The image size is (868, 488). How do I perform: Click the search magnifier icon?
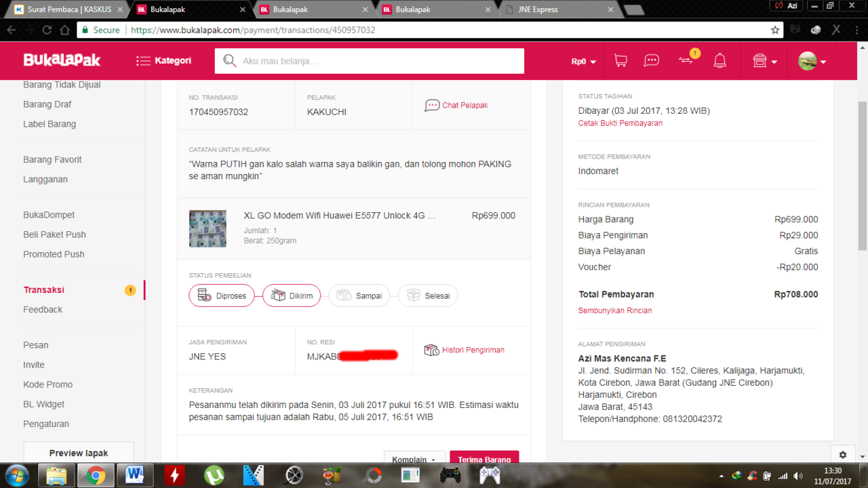229,61
